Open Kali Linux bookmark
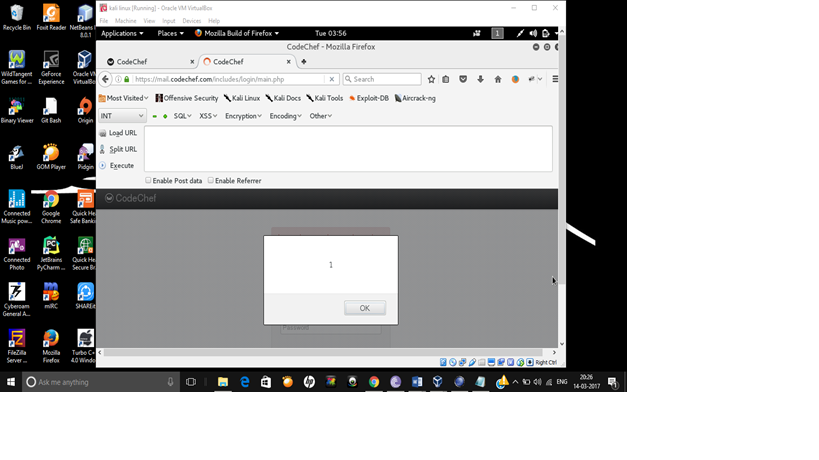Image resolution: width=819 pixels, height=460 pixels. coord(242,98)
